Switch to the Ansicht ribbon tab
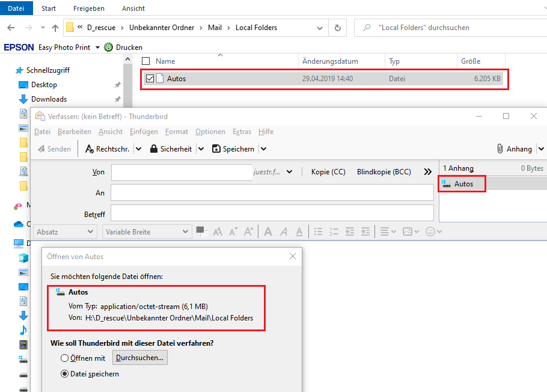 [133, 8]
